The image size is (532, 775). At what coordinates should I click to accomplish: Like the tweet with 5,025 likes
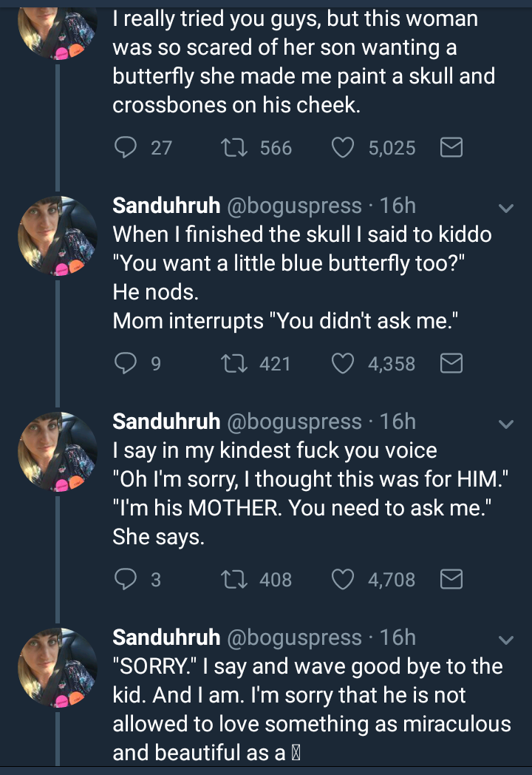tap(342, 148)
